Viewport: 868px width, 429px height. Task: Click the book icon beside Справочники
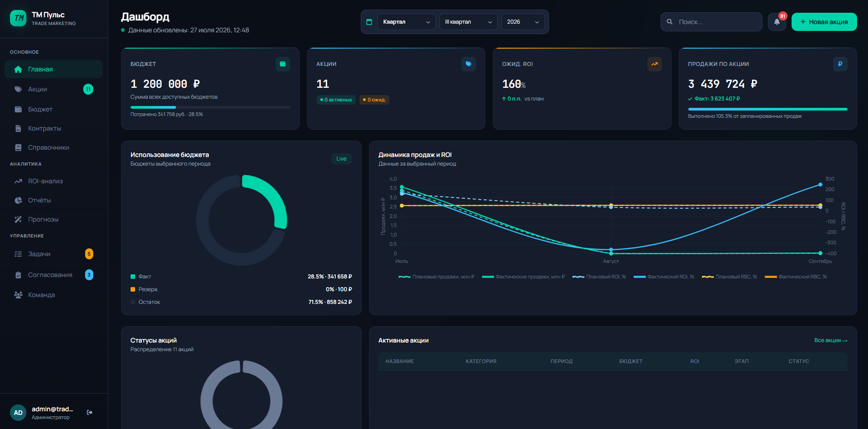18,147
